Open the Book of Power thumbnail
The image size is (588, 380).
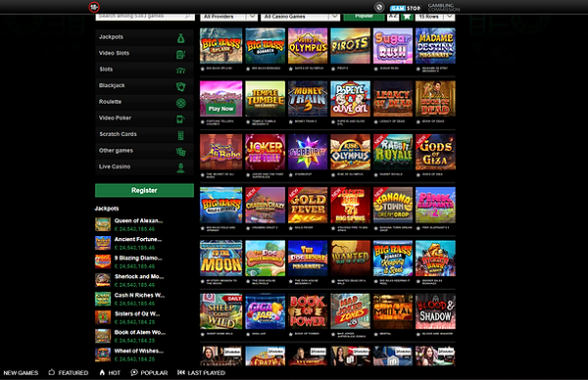(x=308, y=311)
